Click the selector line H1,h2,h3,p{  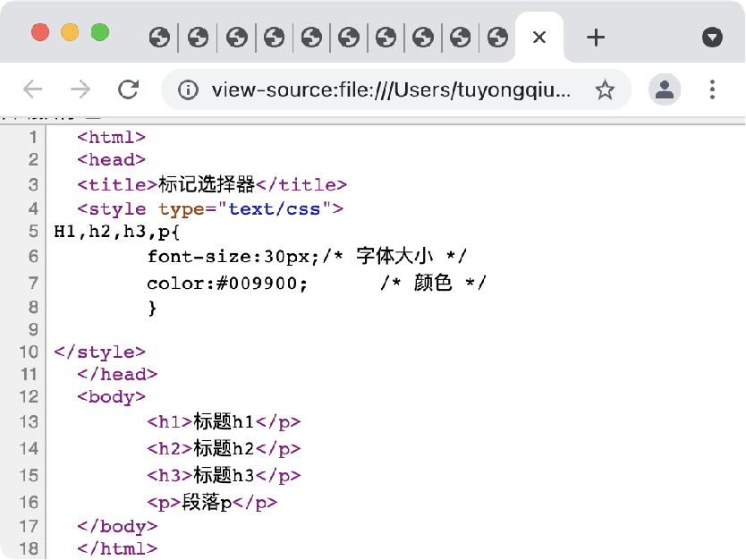coord(116,232)
